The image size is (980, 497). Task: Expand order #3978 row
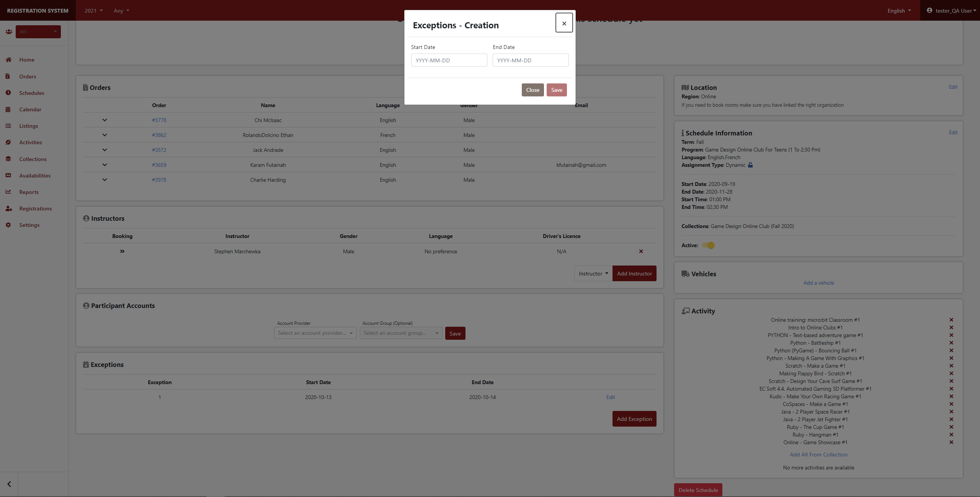[105, 179]
